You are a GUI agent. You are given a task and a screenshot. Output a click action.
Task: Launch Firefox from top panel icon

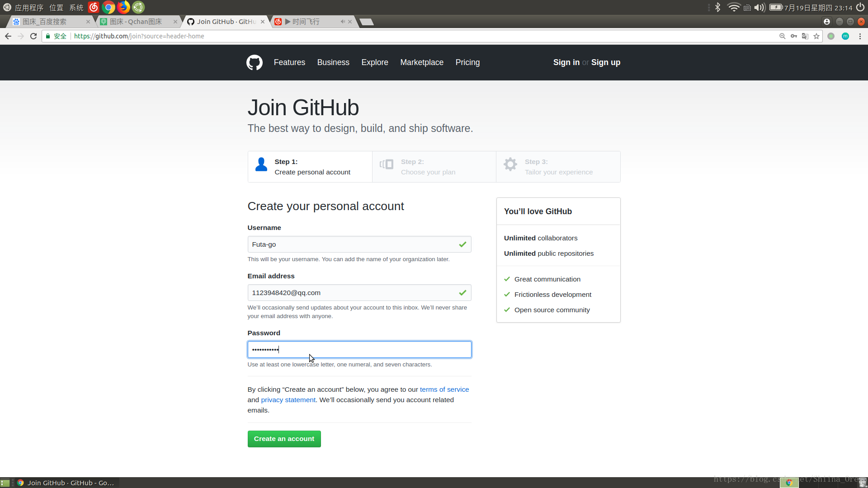[123, 7]
